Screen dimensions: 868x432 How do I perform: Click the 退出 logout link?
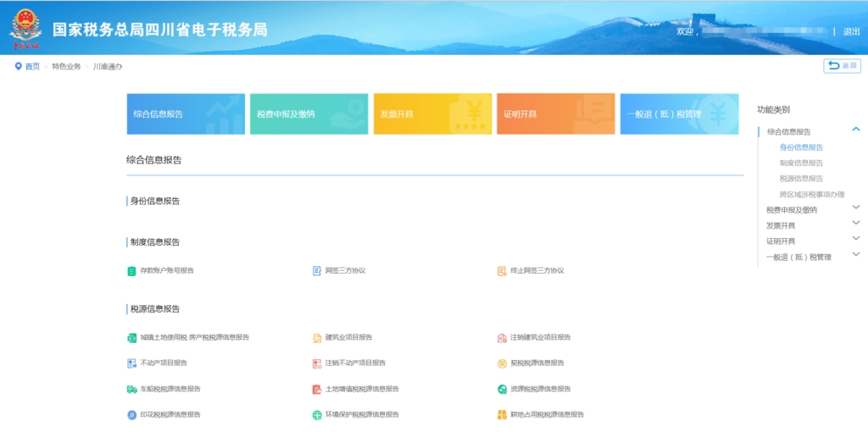[851, 31]
